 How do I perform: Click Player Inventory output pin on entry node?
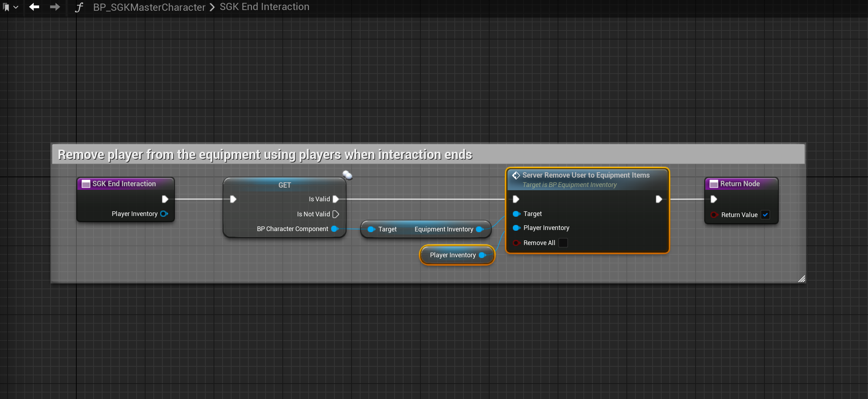164,214
